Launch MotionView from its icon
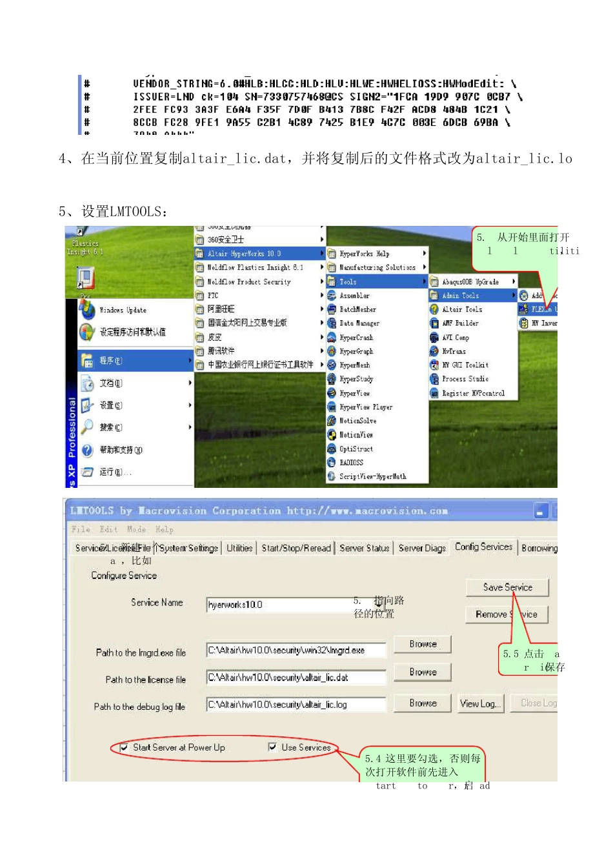 [332, 434]
